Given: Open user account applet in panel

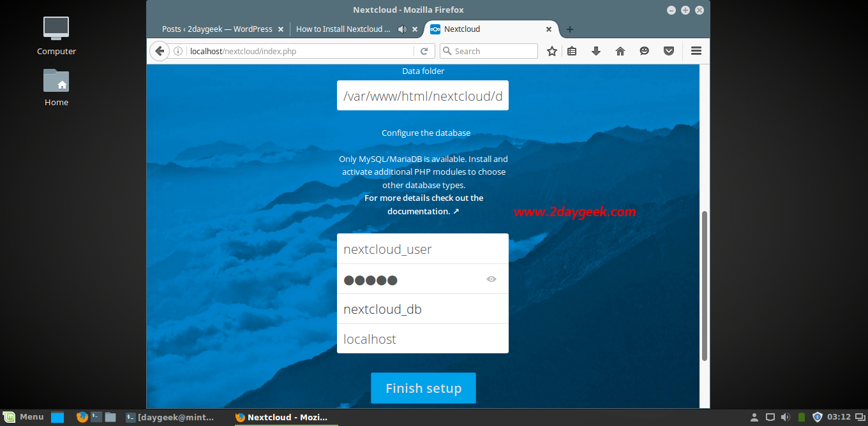Looking at the screenshot, I should [x=754, y=417].
